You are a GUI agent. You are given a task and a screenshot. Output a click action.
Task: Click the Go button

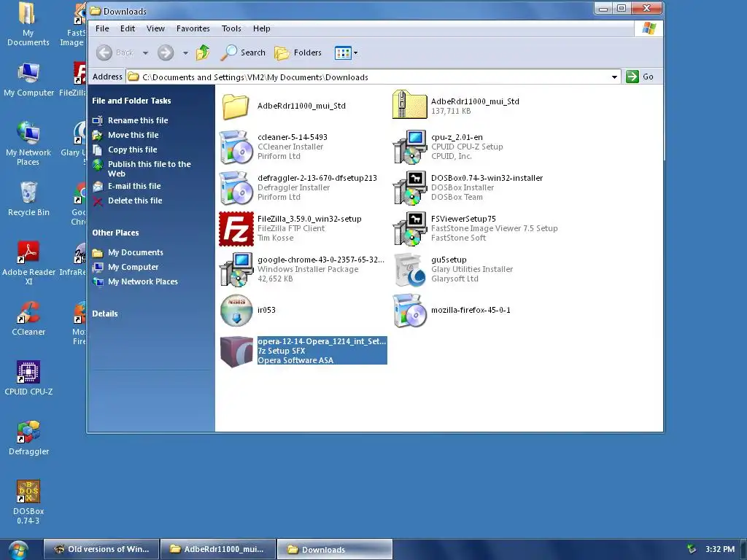(x=640, y=77)
